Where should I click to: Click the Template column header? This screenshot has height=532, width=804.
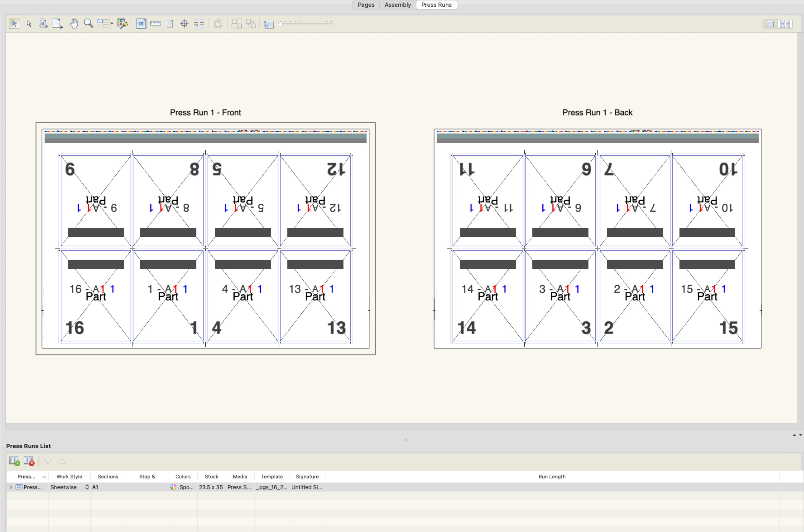pos(272,476)
